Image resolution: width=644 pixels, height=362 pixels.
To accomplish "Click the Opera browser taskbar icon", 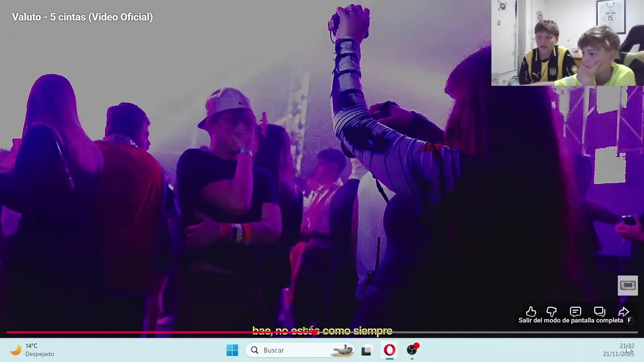I will (390, 350).
